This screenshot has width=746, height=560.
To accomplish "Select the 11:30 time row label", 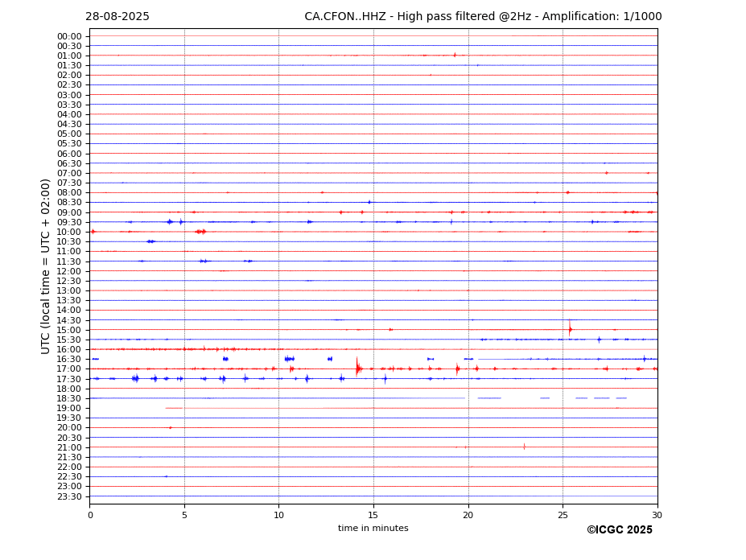I will point(69,261).
